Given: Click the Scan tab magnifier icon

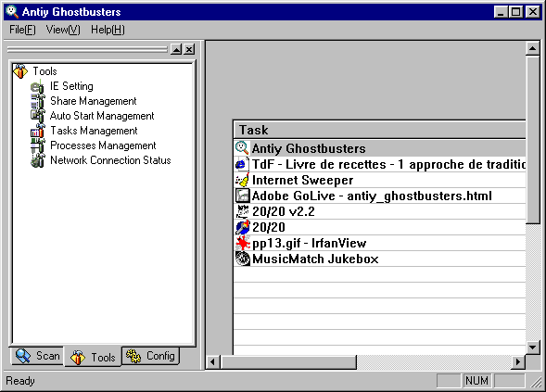Looking at the screenshot, I should (23, 356).
